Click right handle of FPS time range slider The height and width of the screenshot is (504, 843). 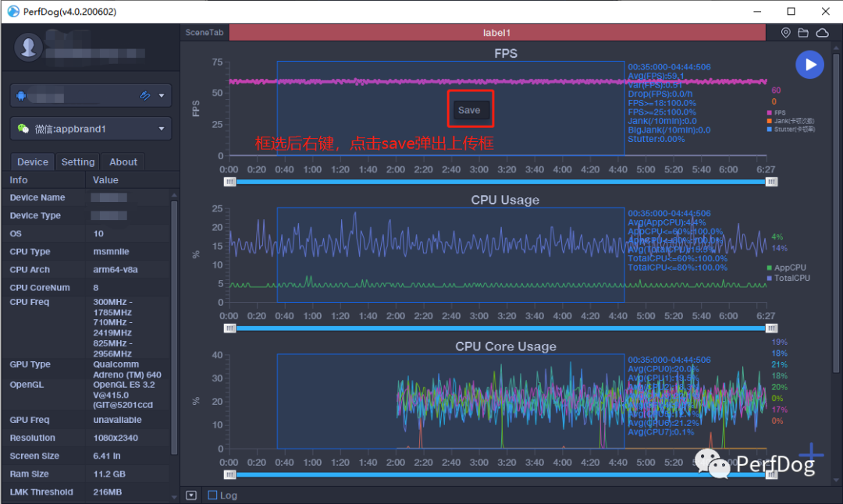tap(771, 182)
